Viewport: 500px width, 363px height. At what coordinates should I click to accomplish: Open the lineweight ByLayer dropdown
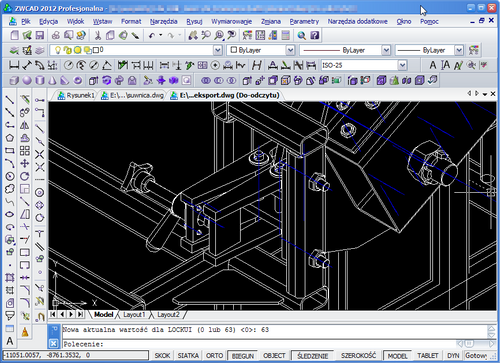[459, 50]
